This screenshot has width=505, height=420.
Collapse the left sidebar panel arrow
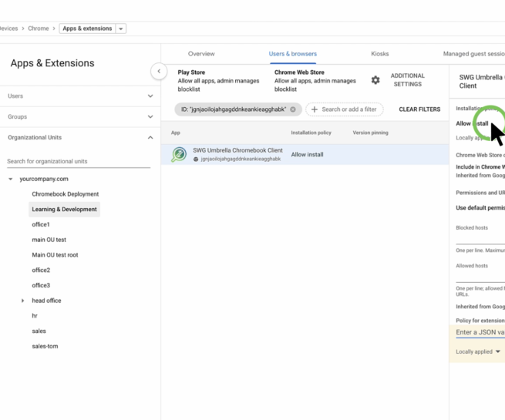click(159, 71)
